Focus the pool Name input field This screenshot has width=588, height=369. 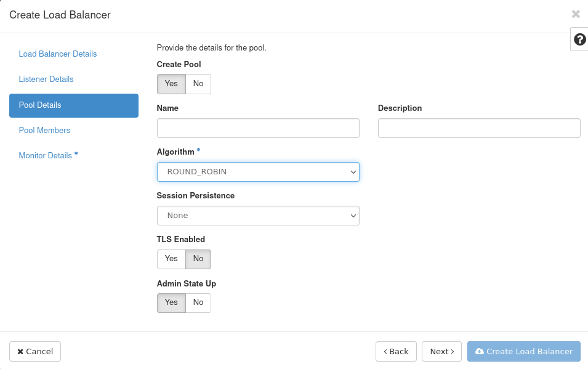pyautogui.click(x=258, y=128)
